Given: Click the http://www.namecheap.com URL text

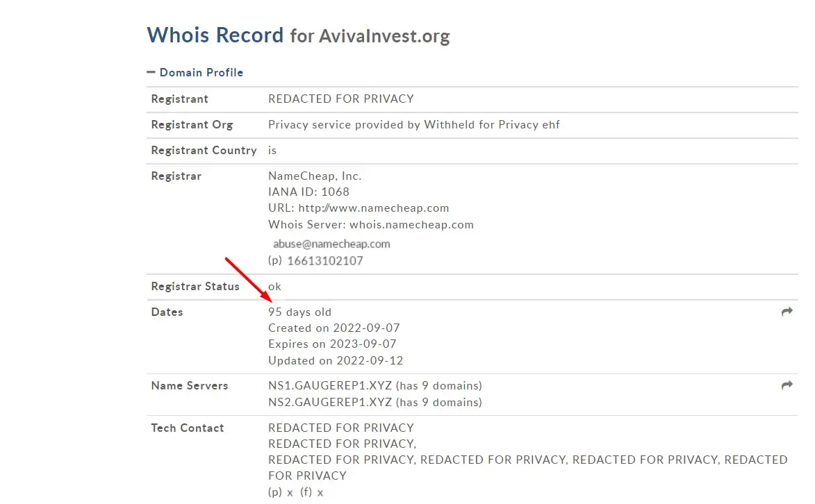Looking at the screenshot, I should tap(374, 208).
